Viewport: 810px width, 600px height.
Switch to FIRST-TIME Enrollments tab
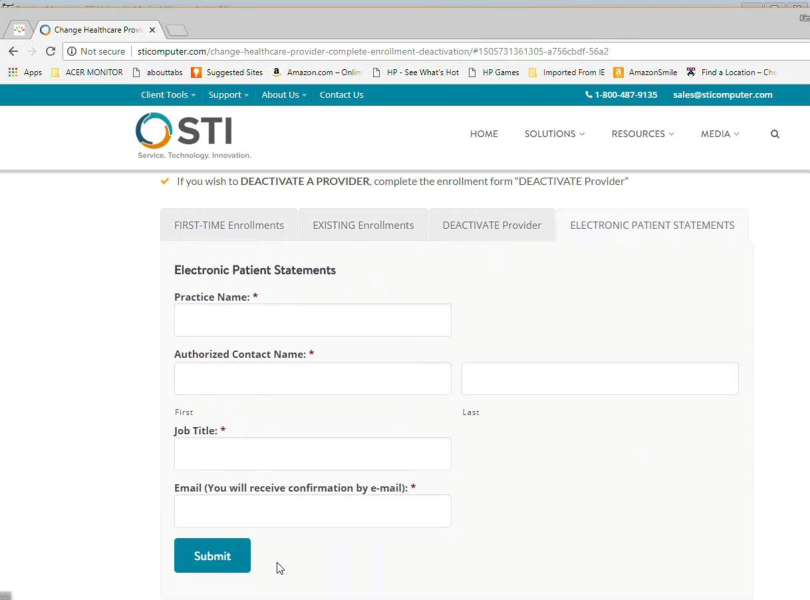pos(229,225)
